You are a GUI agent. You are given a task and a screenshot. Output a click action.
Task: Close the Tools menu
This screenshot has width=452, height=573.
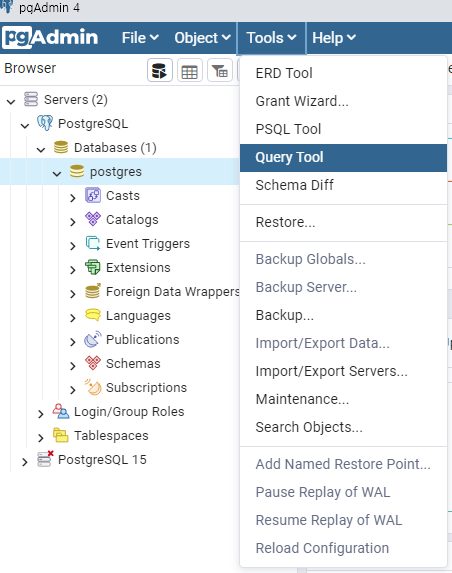coord(271,38)
